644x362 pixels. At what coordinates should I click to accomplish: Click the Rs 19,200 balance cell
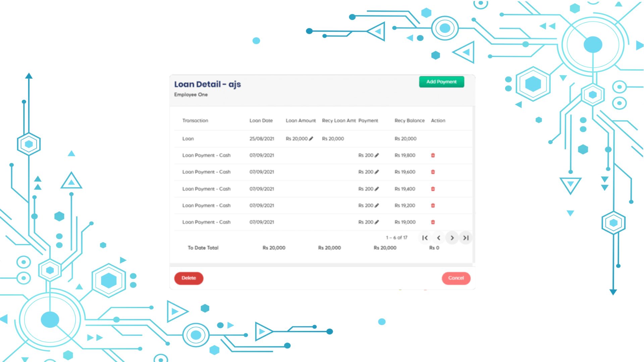coord(405,205)
